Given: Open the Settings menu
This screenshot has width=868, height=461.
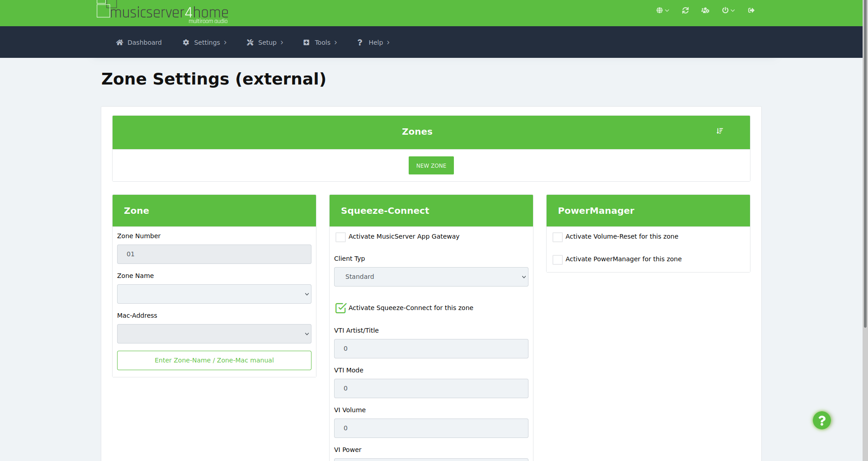Looking at the screenshot, I should pos(205,42).
